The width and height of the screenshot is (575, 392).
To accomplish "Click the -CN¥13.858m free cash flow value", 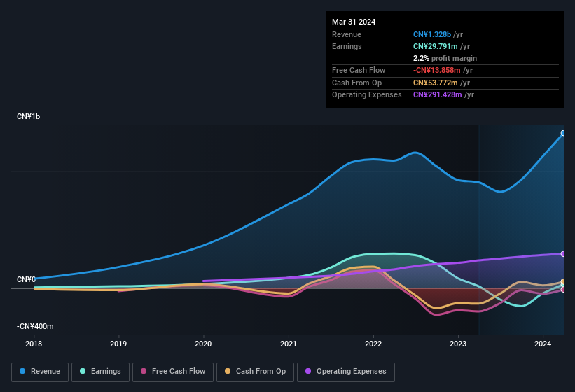I will point(437,70).
